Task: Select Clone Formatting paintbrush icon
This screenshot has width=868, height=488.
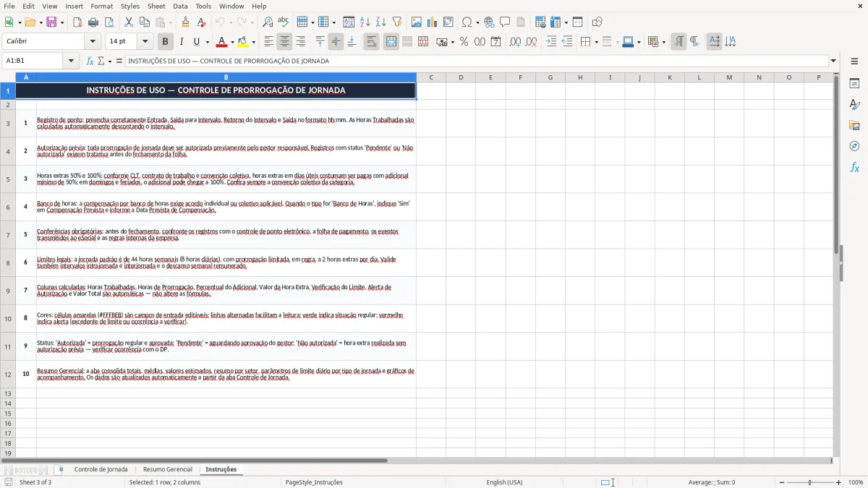Action: pos(185,22)
